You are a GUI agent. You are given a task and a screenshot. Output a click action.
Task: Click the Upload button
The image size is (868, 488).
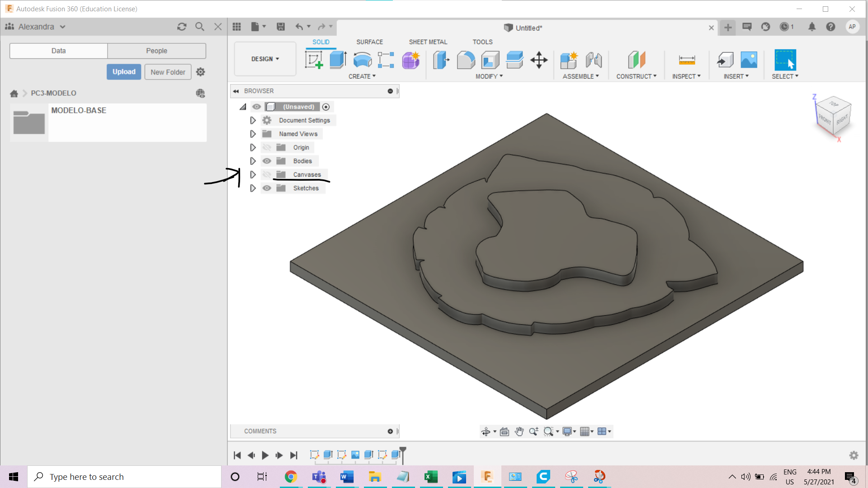coord(124,72)
